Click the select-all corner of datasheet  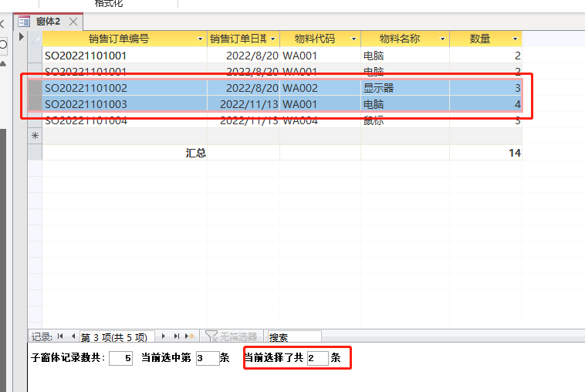[35, 39]
